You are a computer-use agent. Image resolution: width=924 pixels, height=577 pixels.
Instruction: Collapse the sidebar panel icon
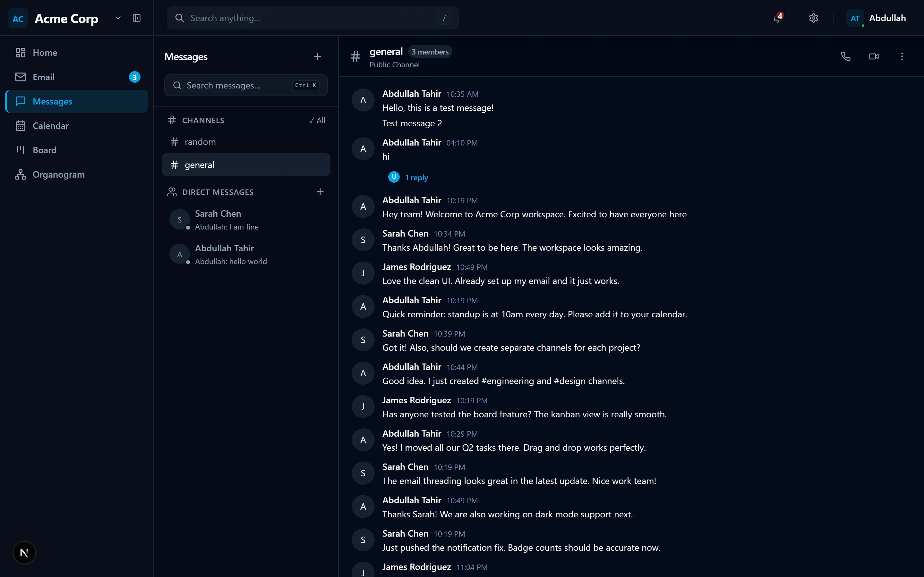137,18
